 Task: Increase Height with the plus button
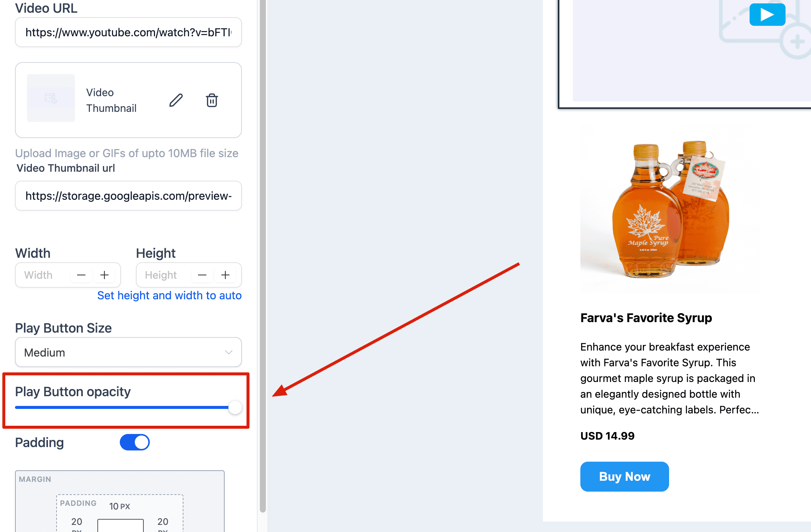(x=225, y=275)
